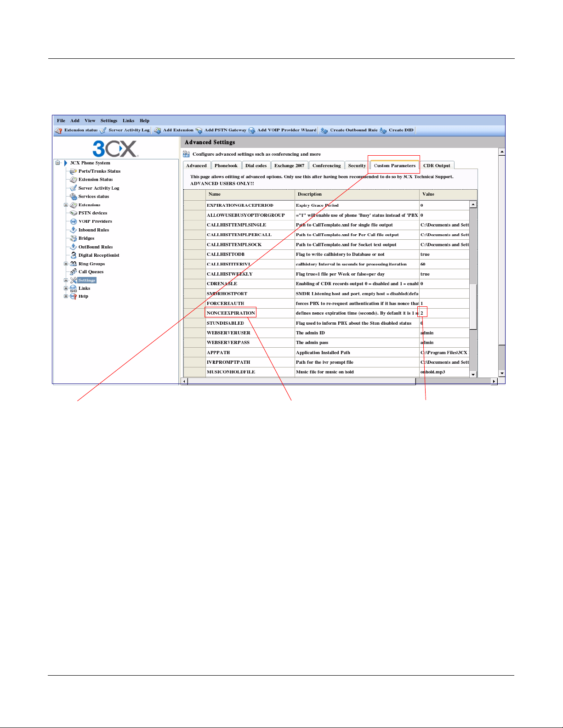
Task: Select the WEBSERVERUSER row name
Action: 228,333
